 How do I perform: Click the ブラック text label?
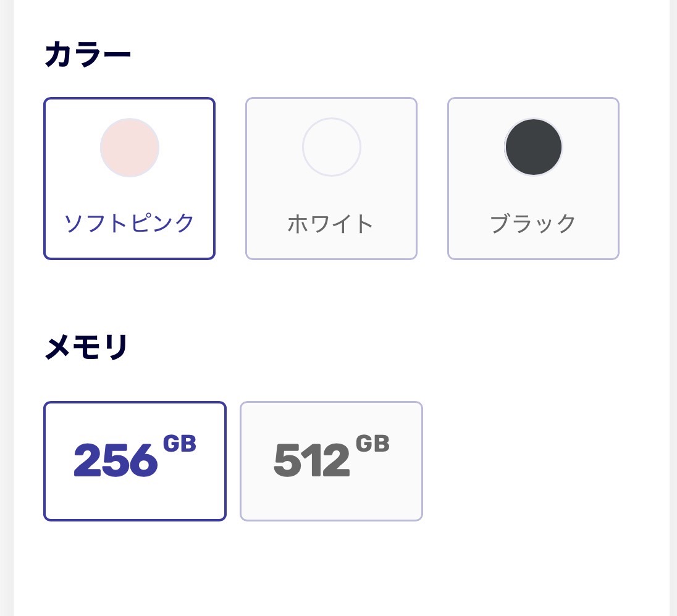(533, 224)
